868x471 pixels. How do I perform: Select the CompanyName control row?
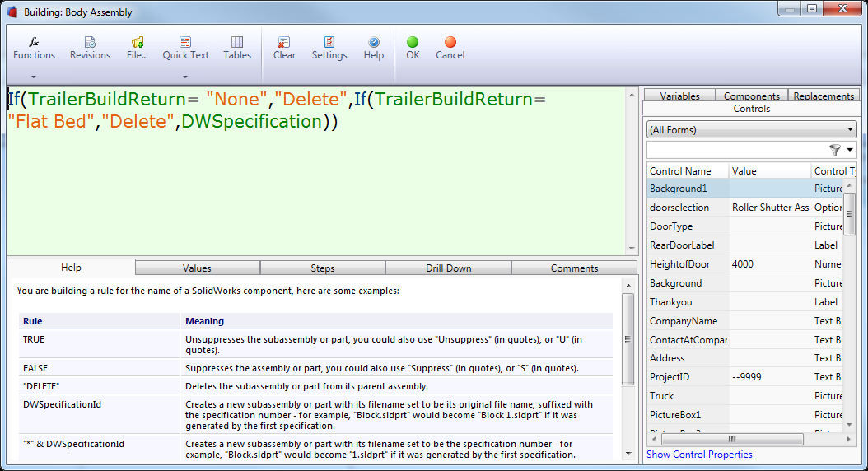point(745,320)
